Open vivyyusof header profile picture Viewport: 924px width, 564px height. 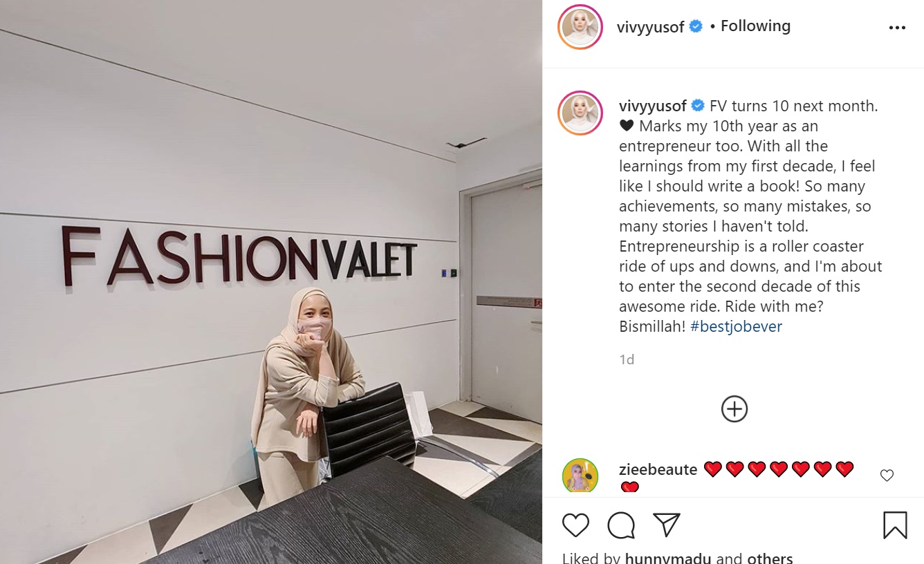coord(580,28)
